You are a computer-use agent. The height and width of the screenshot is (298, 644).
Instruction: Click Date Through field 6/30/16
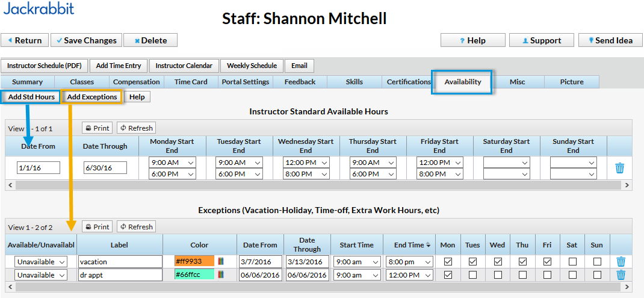(x=105, y=168)
